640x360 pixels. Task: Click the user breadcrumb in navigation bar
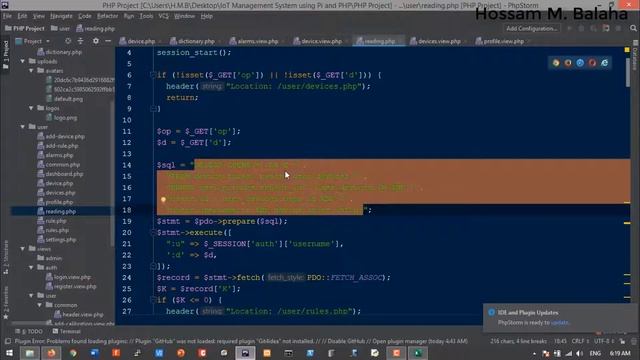tap(60, 29)
